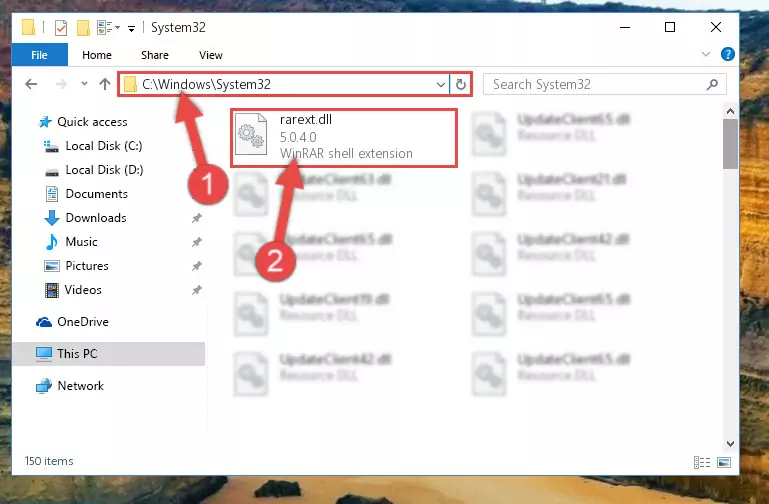Go up one folder level

pyautogui.click(x=104, y=84)
